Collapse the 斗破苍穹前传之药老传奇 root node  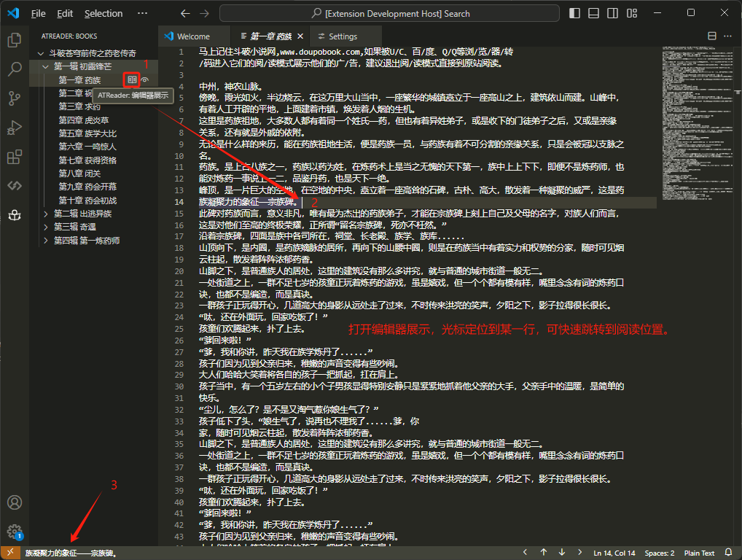pyautogui.click(x=41, y=52)
